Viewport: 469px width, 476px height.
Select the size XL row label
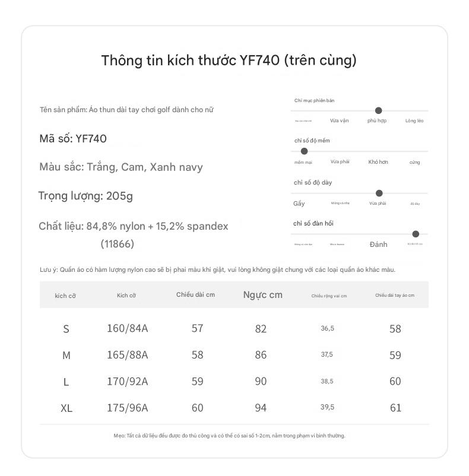(x=66, y=408)
